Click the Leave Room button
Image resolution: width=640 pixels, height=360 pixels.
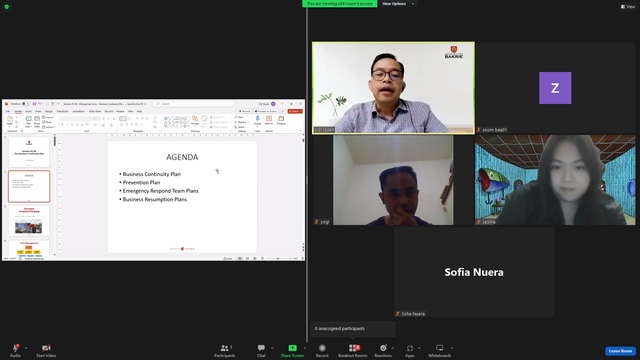click(x=620, y=351)
